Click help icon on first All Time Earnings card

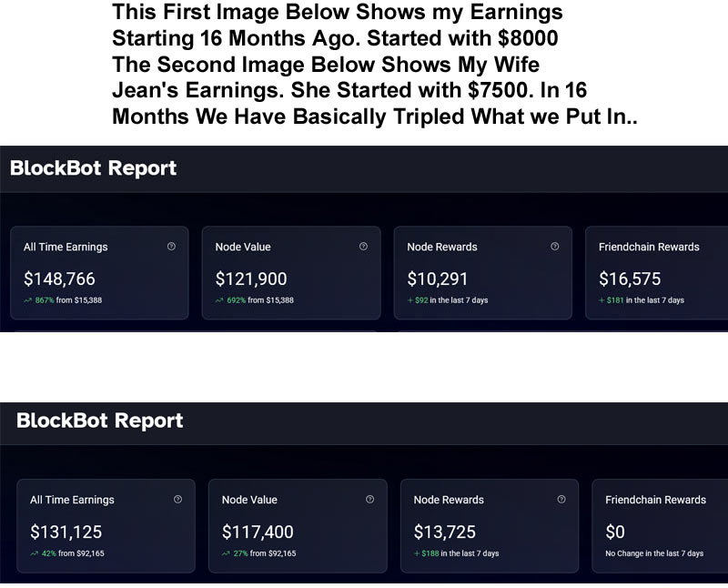tap(171, 247)
